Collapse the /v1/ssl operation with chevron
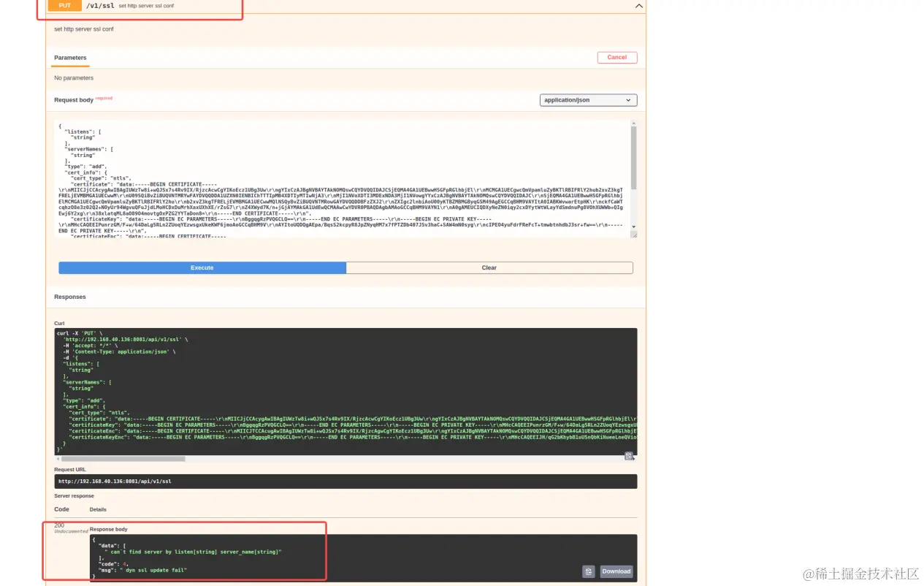 pyautogui.click(x=639, y=6)
